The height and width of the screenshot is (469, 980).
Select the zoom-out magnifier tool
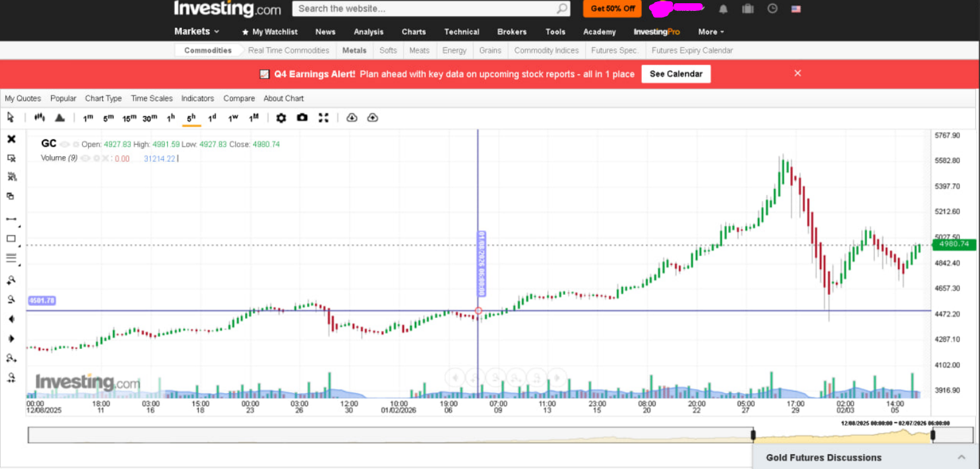(x=10, y=299)
